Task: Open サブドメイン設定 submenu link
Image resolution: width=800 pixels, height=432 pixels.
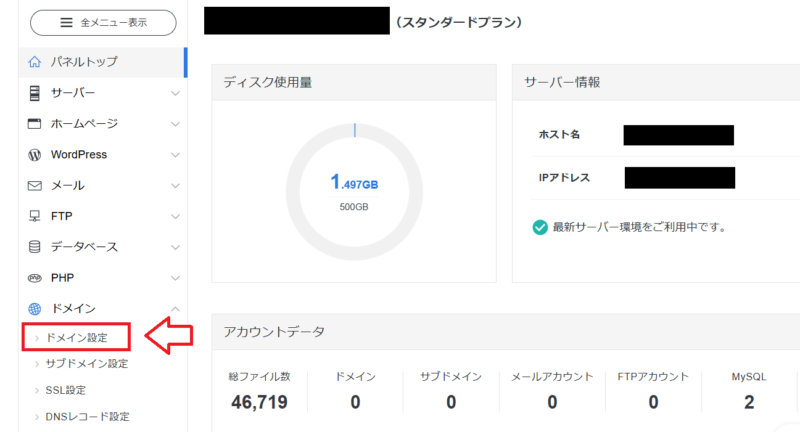Action: pyautogui.click(x=86, y=364)
